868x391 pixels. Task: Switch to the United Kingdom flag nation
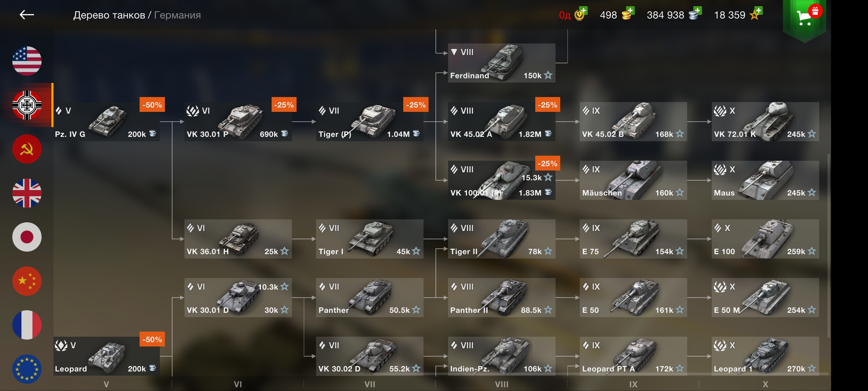coord(27,193)
